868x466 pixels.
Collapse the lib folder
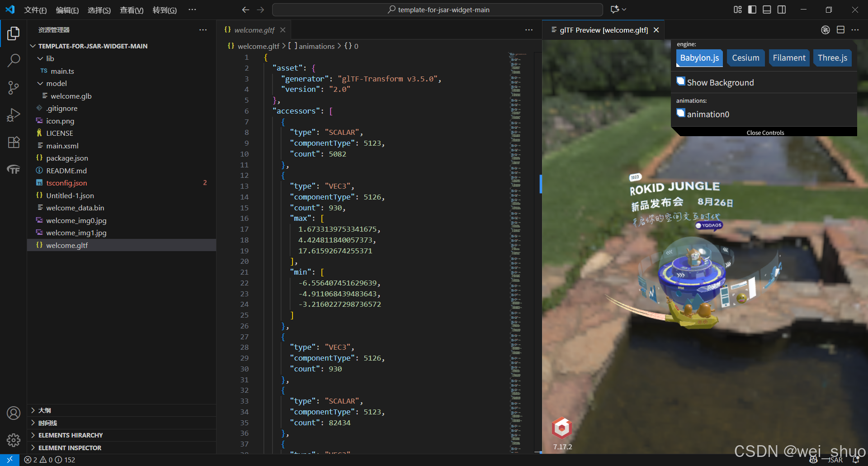40,58
